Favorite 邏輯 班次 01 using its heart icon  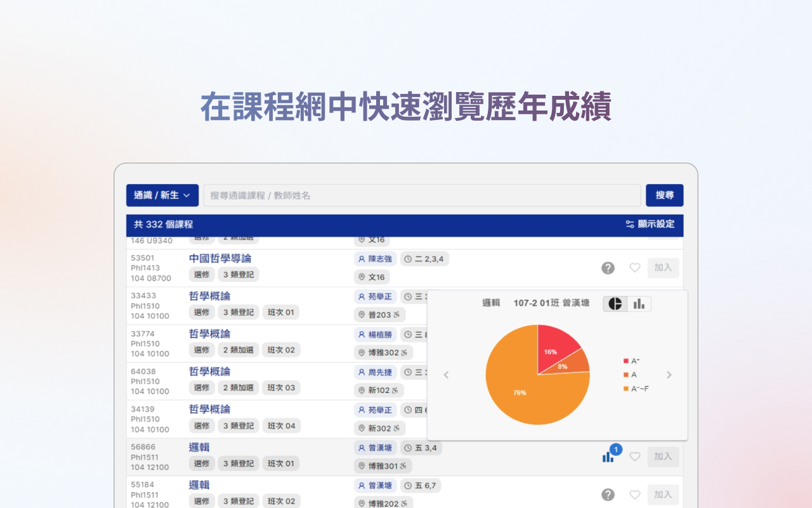634,456
